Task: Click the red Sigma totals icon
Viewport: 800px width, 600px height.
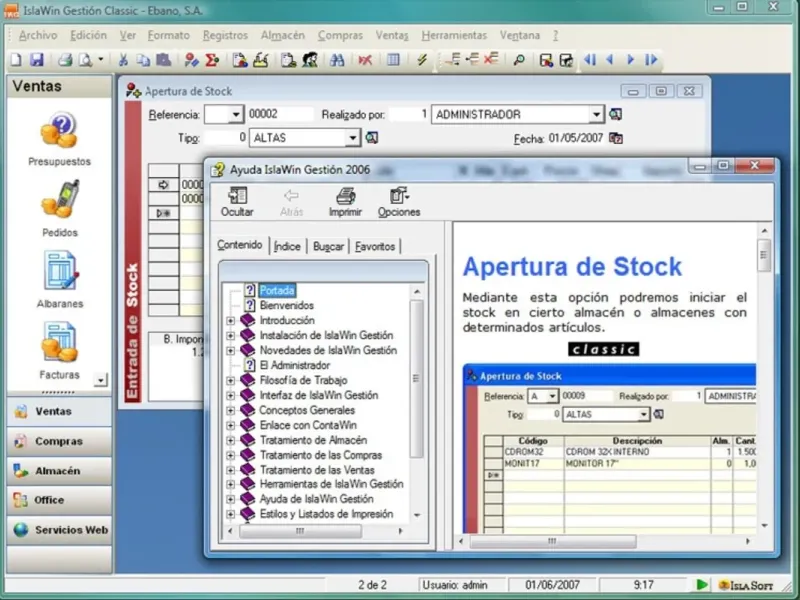Action: pos(212,60)
